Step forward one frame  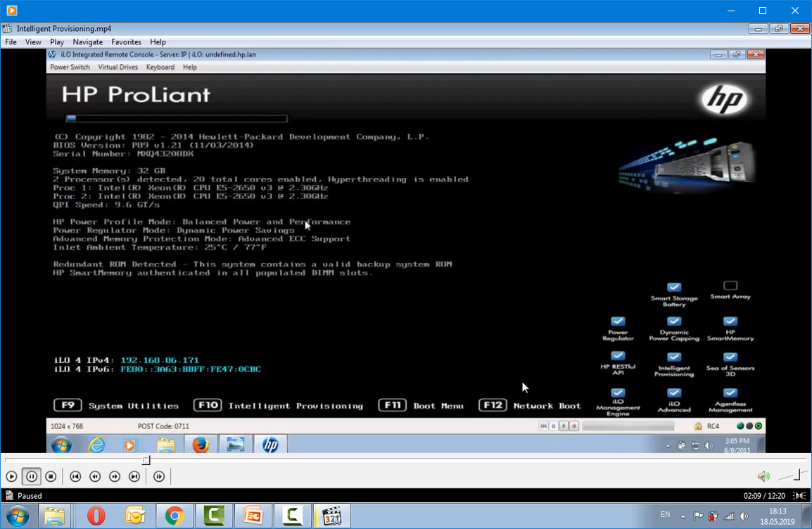pos(159,476)
